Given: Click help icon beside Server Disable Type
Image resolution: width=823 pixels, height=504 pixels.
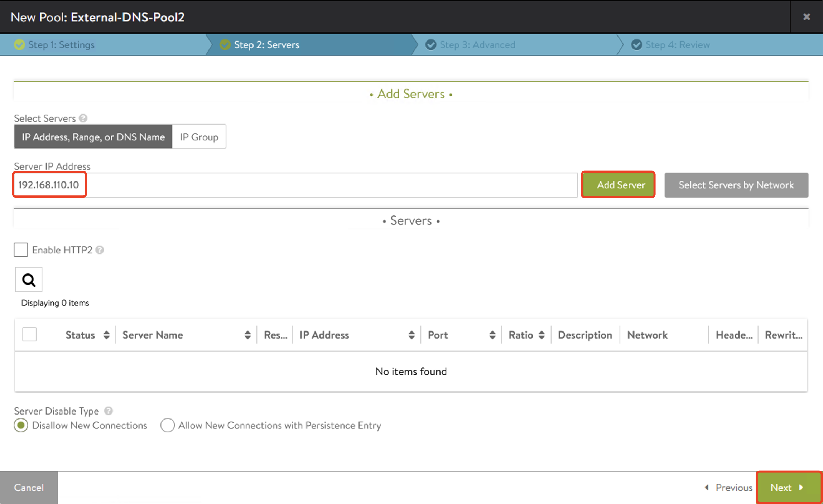Looking at the screenshot, I should [109, 411].
